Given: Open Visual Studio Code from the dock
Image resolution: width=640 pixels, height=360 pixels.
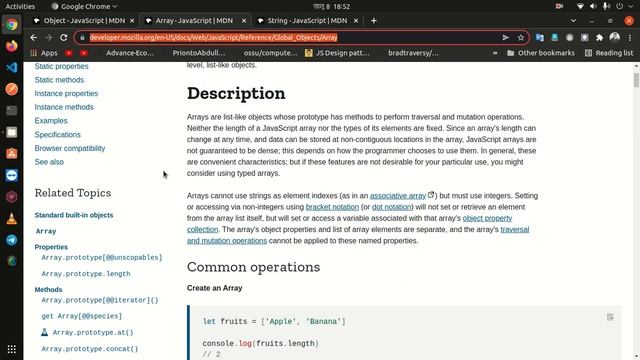Looking at the screenshot, I should 11,67.
